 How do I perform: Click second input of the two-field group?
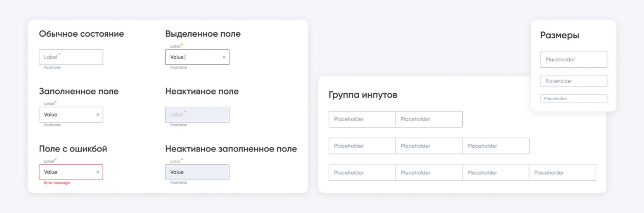click(x=429, y=119)
